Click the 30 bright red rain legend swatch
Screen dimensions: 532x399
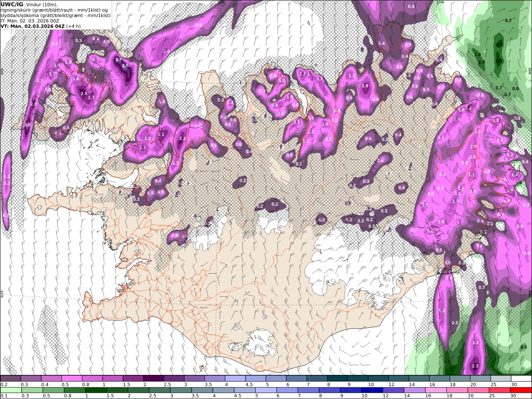pos(521,390)
